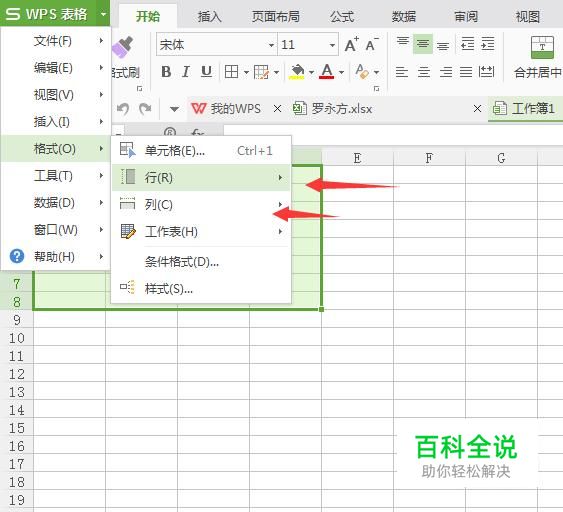
Task: Toggle bold formatting
Action: 166,72
